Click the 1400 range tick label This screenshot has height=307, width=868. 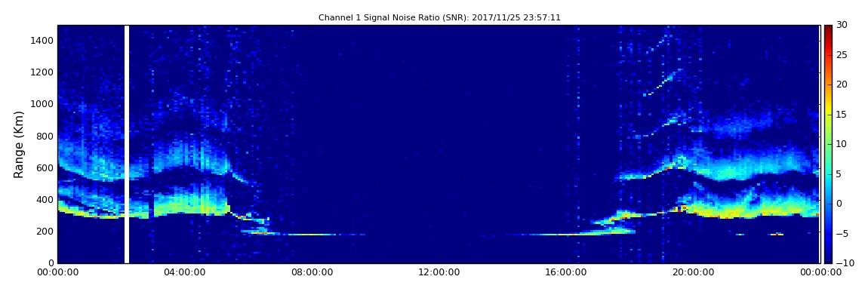(42, 41)
